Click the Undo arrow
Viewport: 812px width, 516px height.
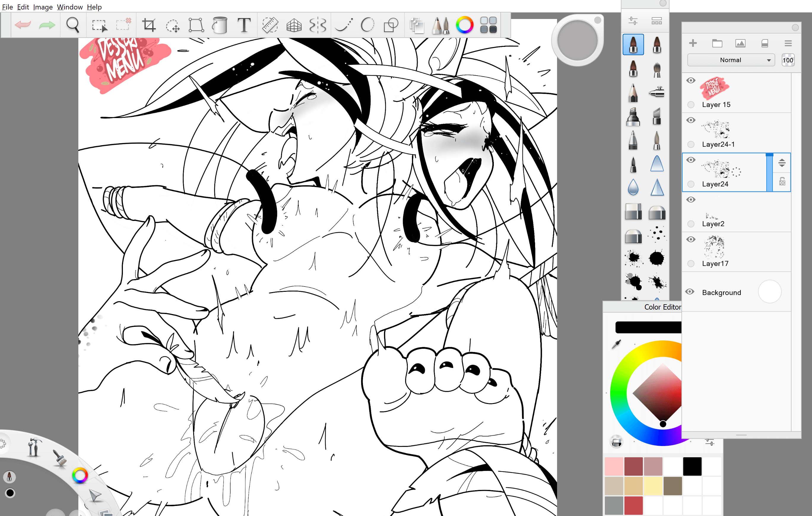coord(23,25)
